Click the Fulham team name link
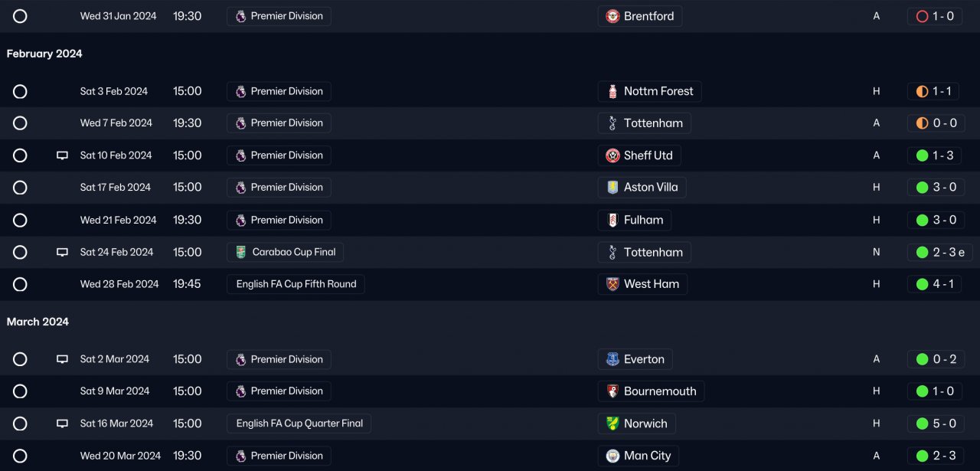This screenshot has height=471, width=980. click(643, 220)
